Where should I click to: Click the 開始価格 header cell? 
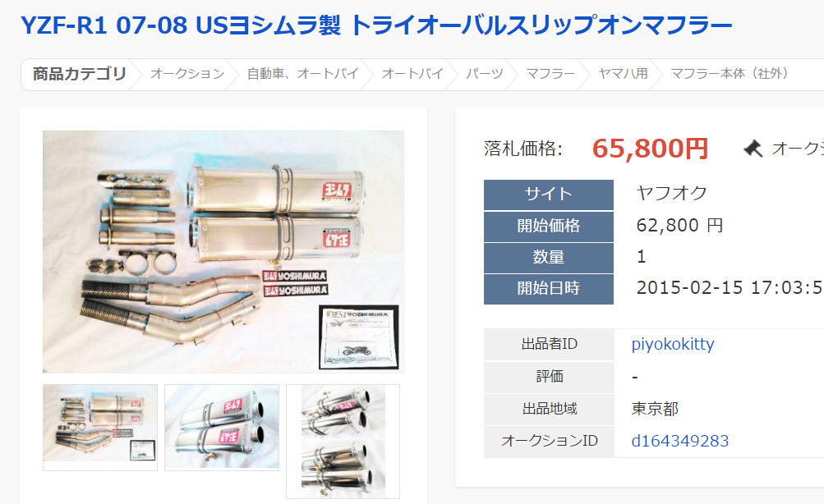point(549,227)
